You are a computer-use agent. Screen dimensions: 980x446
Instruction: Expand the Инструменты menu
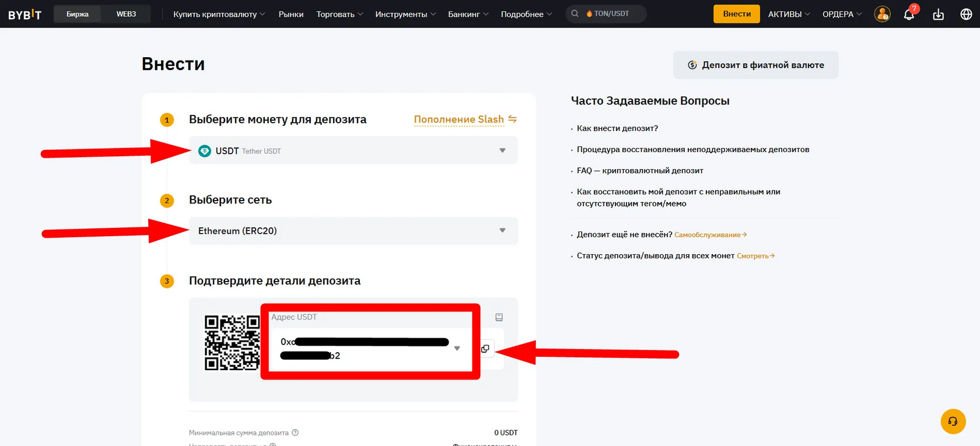405,14
